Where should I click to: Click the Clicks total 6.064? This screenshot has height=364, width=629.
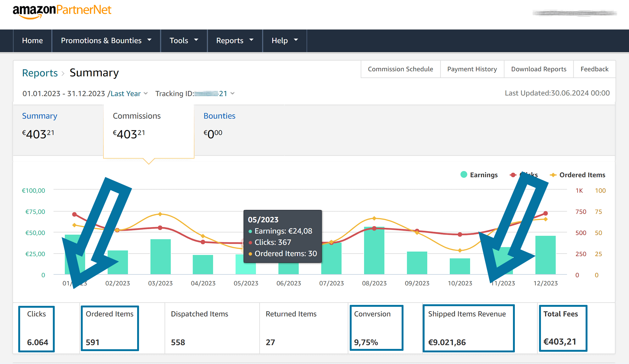tap(38, 342)
